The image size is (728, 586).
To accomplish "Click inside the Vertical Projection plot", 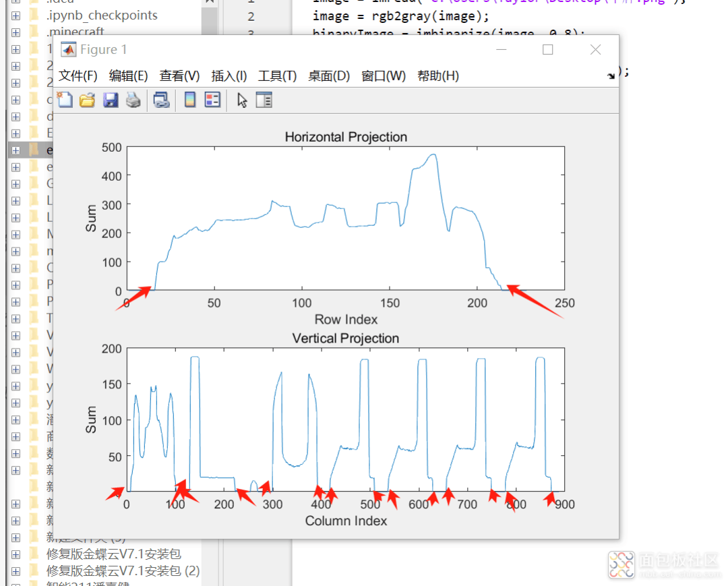I will [x=345, y=419].
